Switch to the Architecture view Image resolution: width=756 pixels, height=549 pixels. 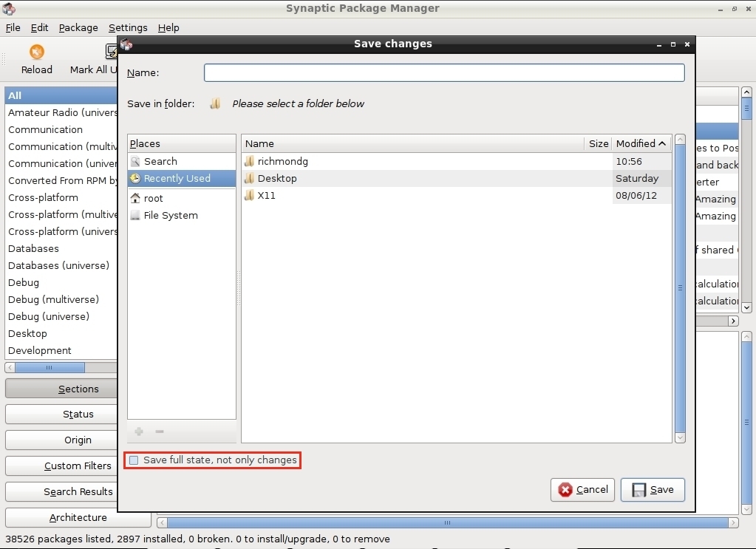[78, 518]
